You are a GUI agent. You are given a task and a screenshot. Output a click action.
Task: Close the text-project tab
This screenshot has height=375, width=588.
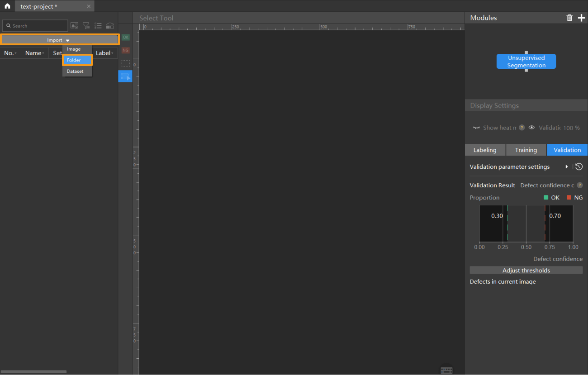pos(89,6)
